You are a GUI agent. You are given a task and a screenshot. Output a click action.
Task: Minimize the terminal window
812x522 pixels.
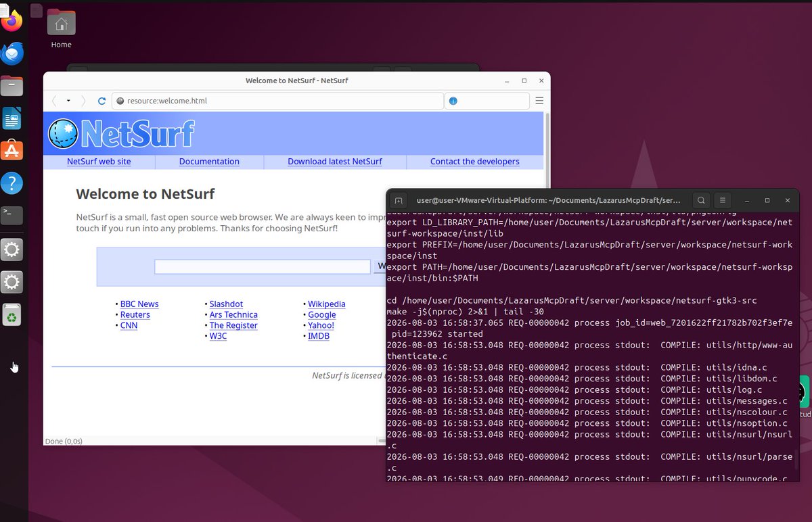747,200
